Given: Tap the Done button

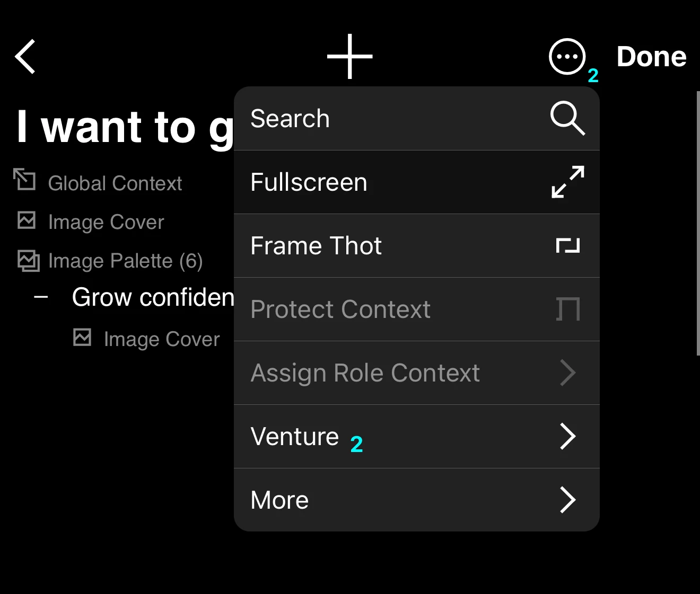Looking at the screenshot, I should click(651, 57).
